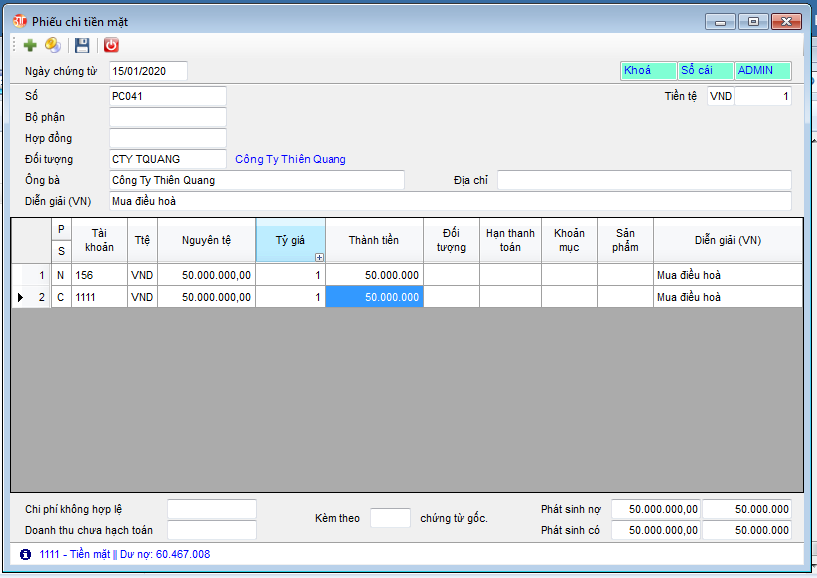Expand the plus box in Tỷ giá header
This screenshot has height=578, width=817.
pos(319,257)
